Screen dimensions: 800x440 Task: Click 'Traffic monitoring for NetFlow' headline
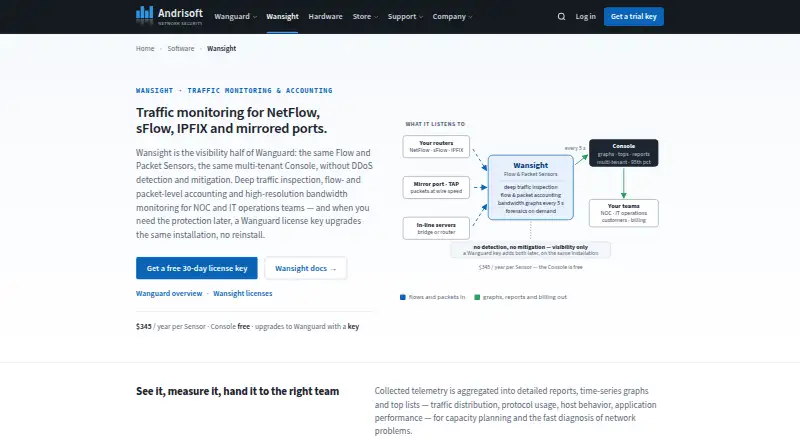[231, 120]
